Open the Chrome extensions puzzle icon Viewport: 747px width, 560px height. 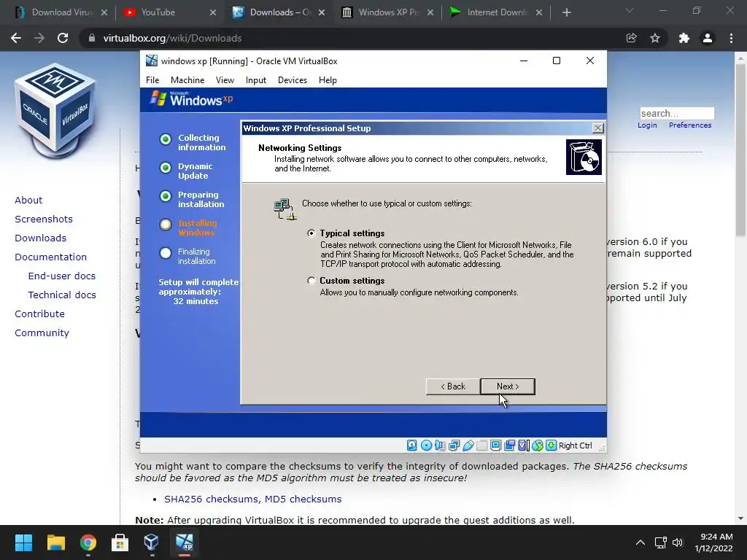click(x=684, y=38)
